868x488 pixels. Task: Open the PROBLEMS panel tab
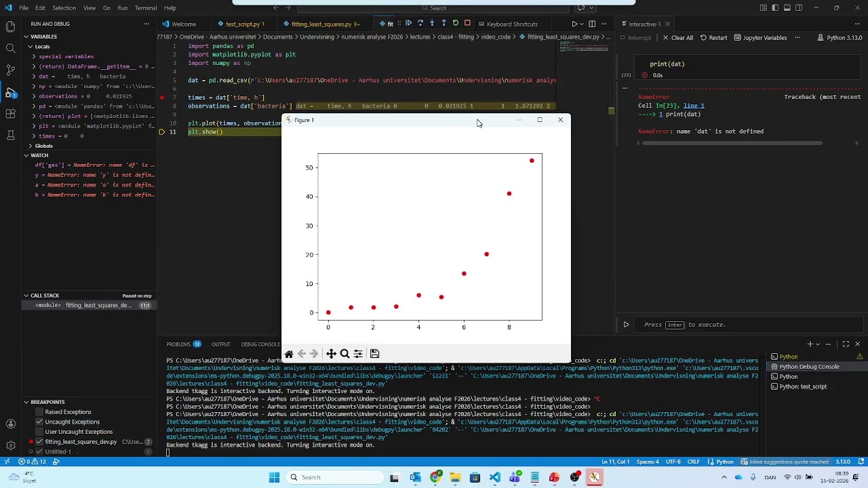pos(184,344)
